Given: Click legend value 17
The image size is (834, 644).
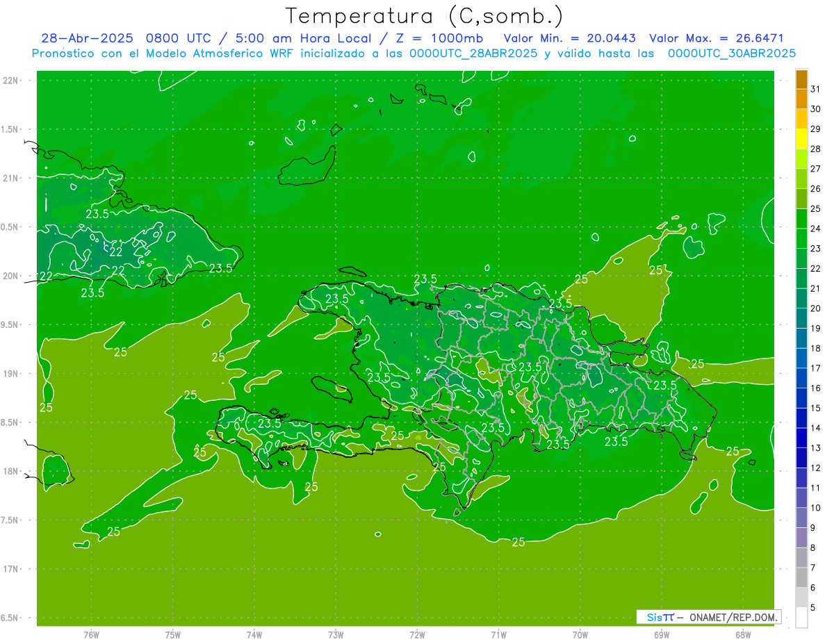Looking at the screenshot, I should (815, 368).
